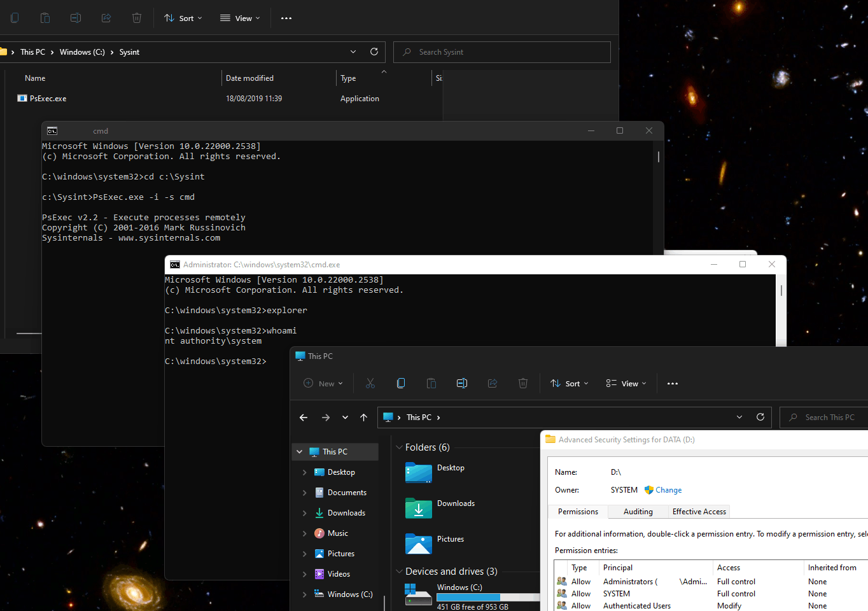The width and height of the screenshot is (868, 611).
Task: Click the Change owner link
Action: (x=668, y=490)
